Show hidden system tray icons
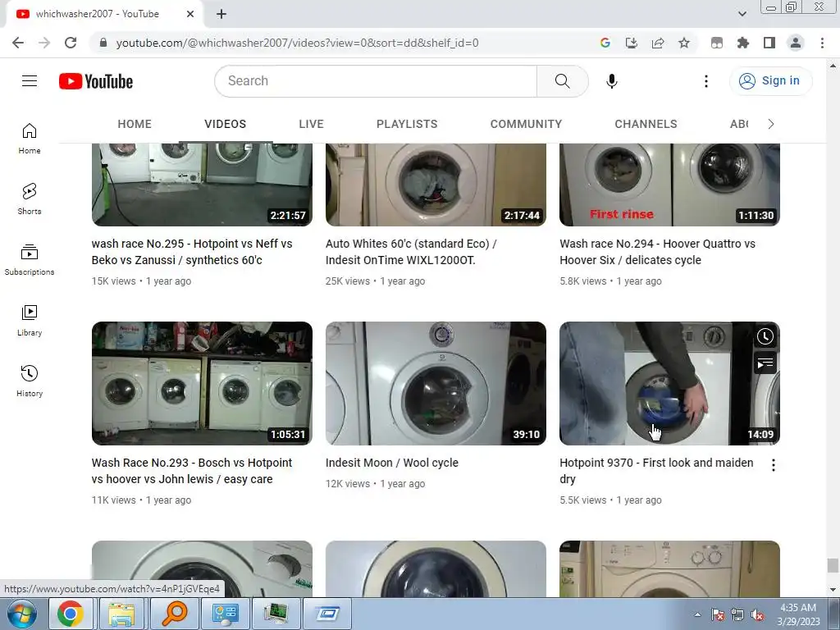 [x=697, y=614]
